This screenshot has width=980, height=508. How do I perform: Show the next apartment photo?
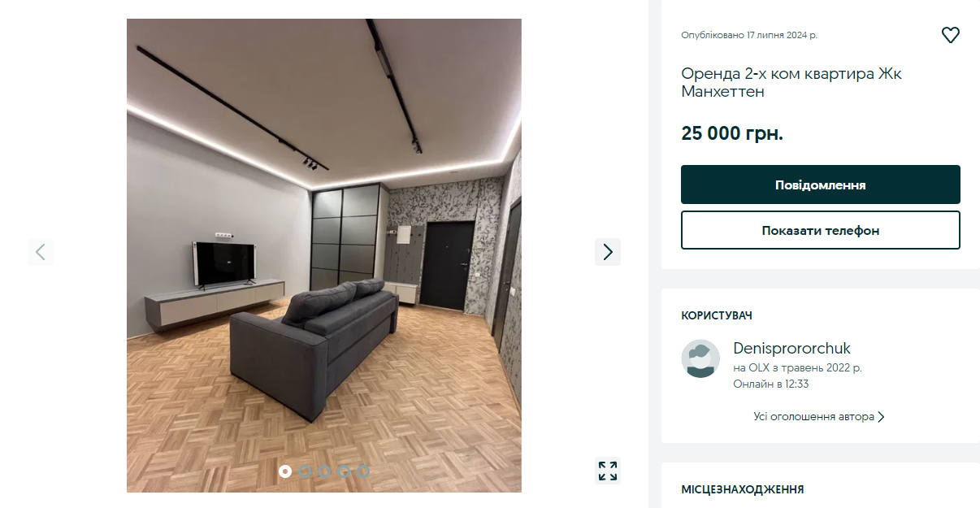608,252
